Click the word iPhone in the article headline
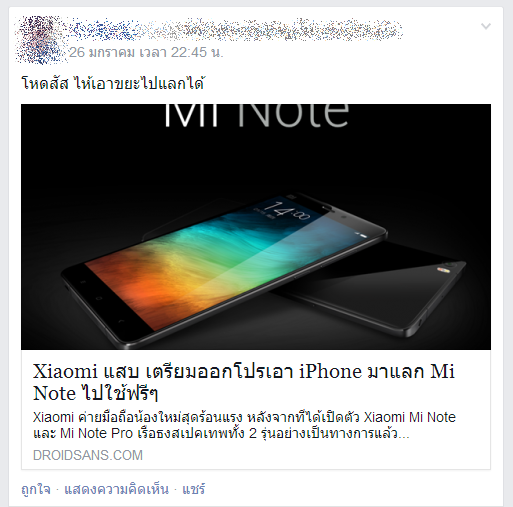The image size is (513, 507). coord(330,371)
